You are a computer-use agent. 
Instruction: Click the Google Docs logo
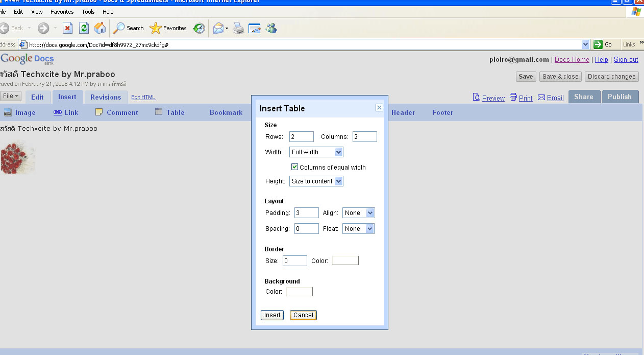(27, 59)
